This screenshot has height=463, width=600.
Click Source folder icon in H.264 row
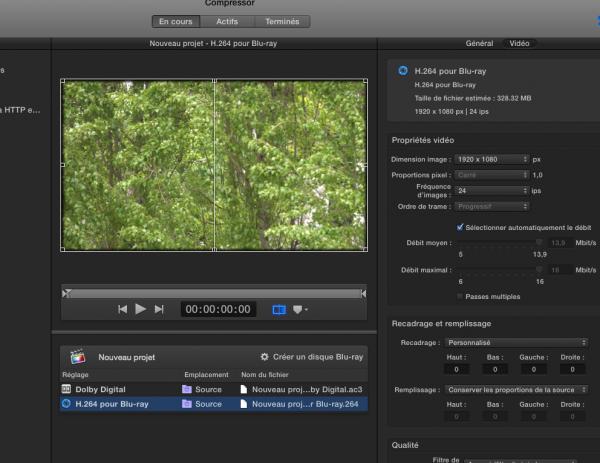pyautogui.click(x=187, y=404)
